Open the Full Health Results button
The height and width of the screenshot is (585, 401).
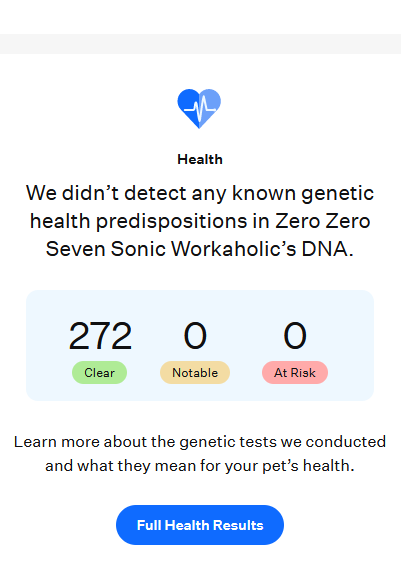[x=200, y=525]
